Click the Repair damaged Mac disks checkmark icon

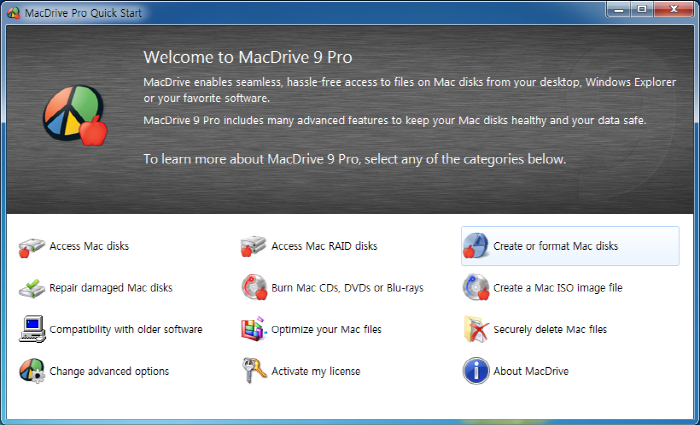coord(31,288)
